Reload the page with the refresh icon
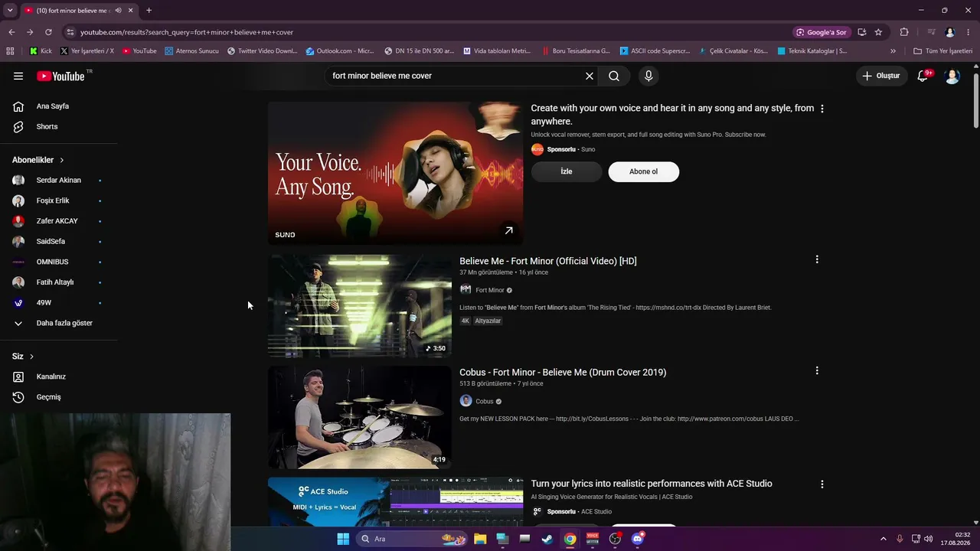Viewport: 980px width, 551px height. [x=48, y=32]
